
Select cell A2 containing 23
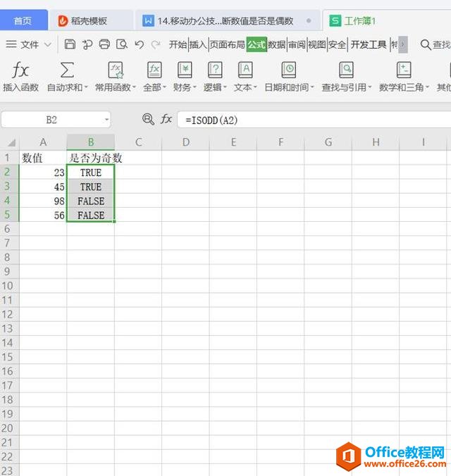(43, 172)
